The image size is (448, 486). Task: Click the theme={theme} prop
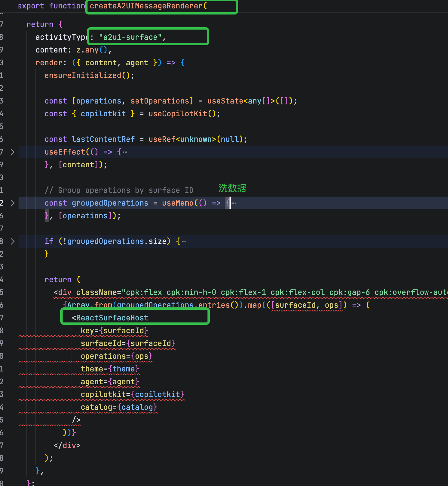click(x=110, y=369)
